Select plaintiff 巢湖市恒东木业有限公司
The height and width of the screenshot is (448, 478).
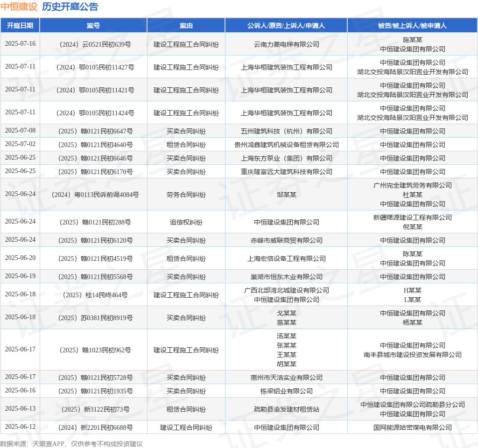(x=287, y=277)
